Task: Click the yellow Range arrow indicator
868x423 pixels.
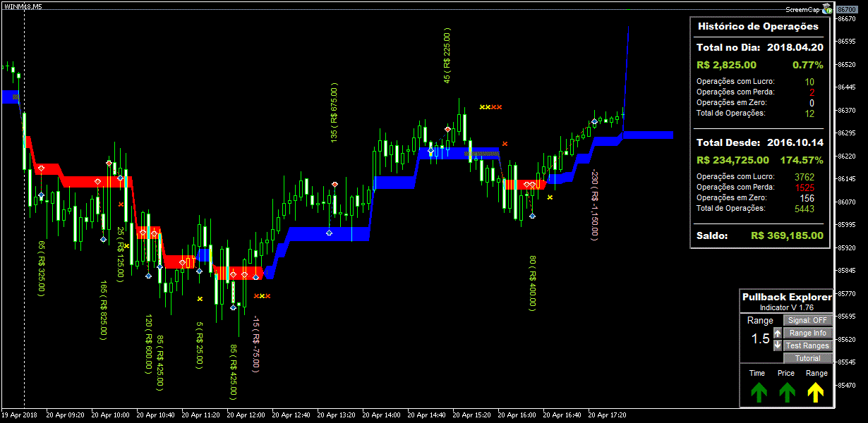Action: click(816, 392)
